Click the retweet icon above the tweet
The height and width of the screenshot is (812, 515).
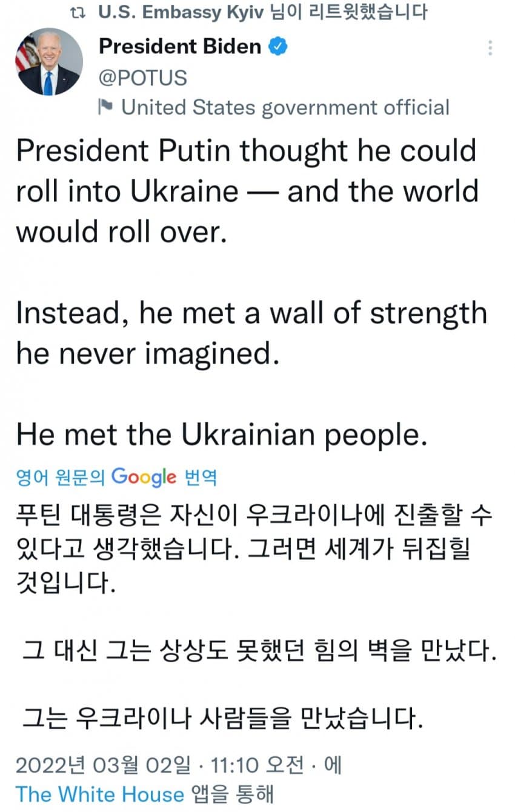77,13
